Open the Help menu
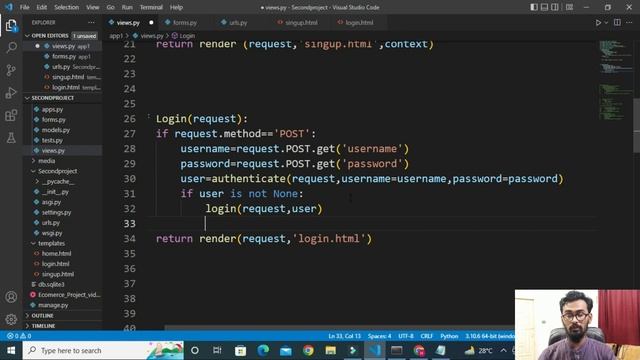Image resolution: width=640 pixels, height=360 pixels. coord(176,7)
